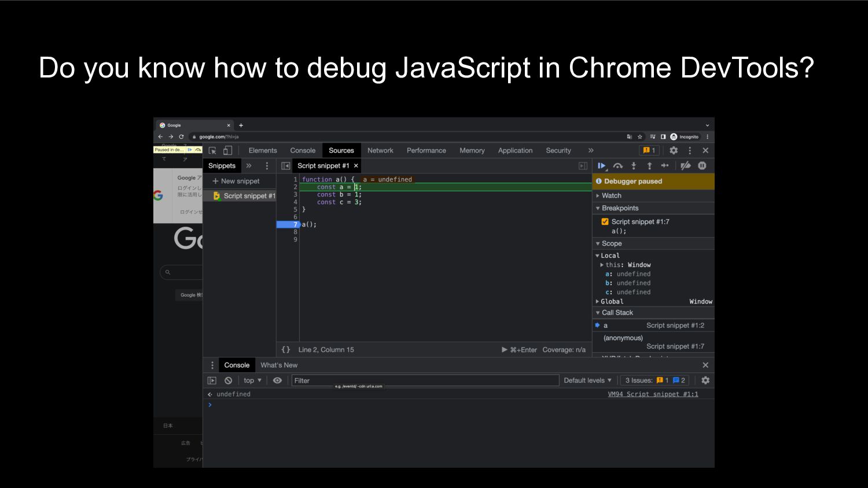The width and height of the screenshot is (868, 488).
Task: Step out of current function
Action: pyautogui.click(x=649, y=166)
